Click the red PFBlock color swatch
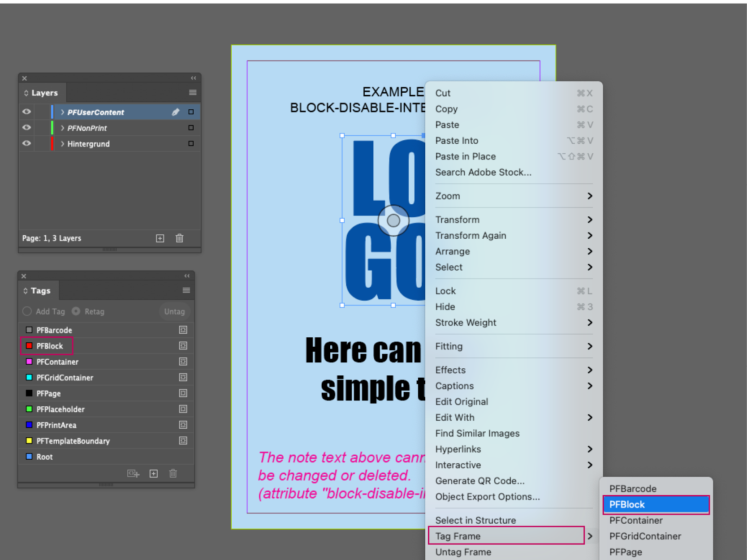 (x=29, y=346)
